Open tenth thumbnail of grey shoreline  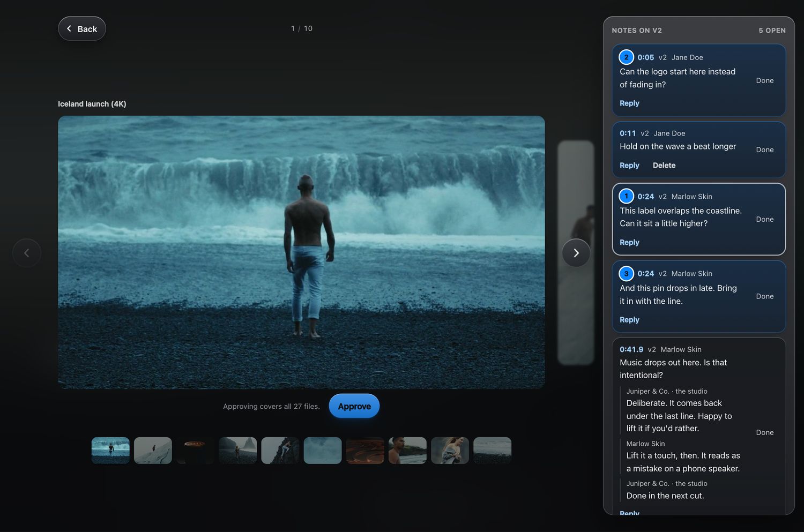coord(492,451)
